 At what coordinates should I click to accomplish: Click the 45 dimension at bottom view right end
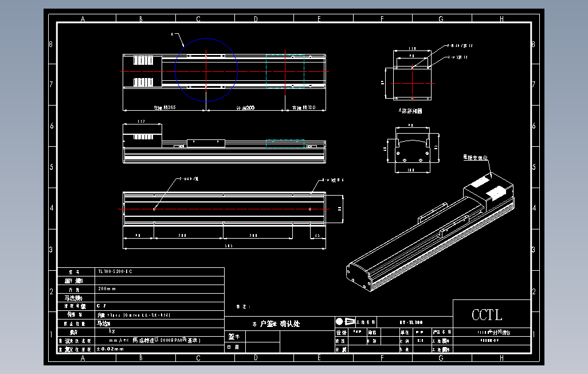coord(317,235)
